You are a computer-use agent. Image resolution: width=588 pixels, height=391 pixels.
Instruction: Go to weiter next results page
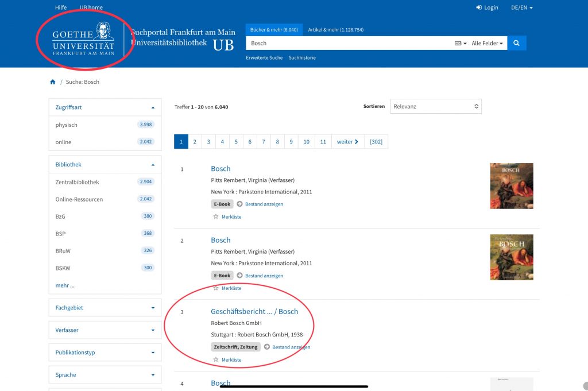pyautogui.click(x=347, y=142)
